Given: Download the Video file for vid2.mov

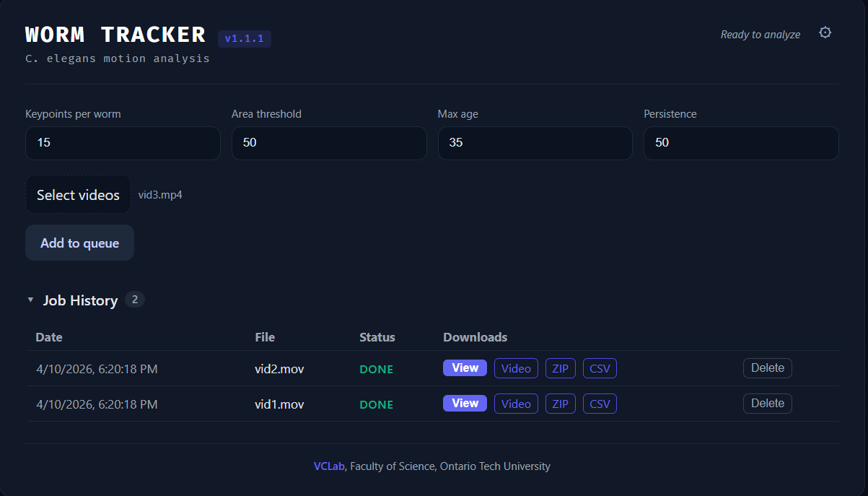Looking at the screenshot, I should coord(516,367).
